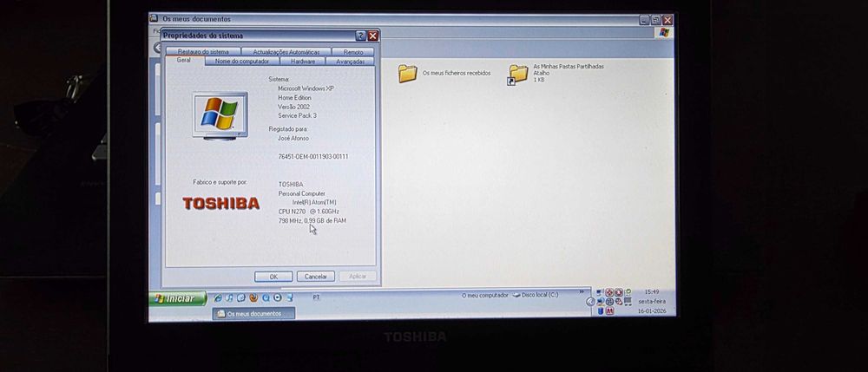Click the Personal Computer text
Screen dimensions: 868x372
(302, 194)
